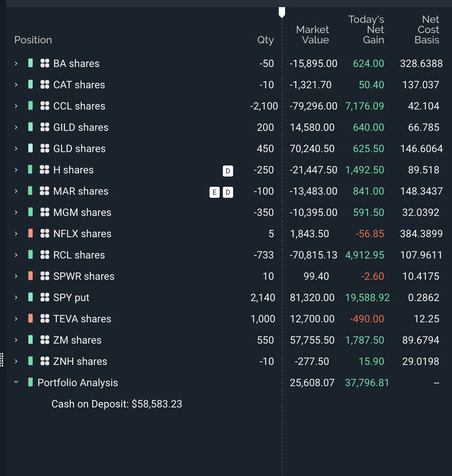Expand the GILD shares row chevron
The image size is (452, 476).
tap(16, 127)
